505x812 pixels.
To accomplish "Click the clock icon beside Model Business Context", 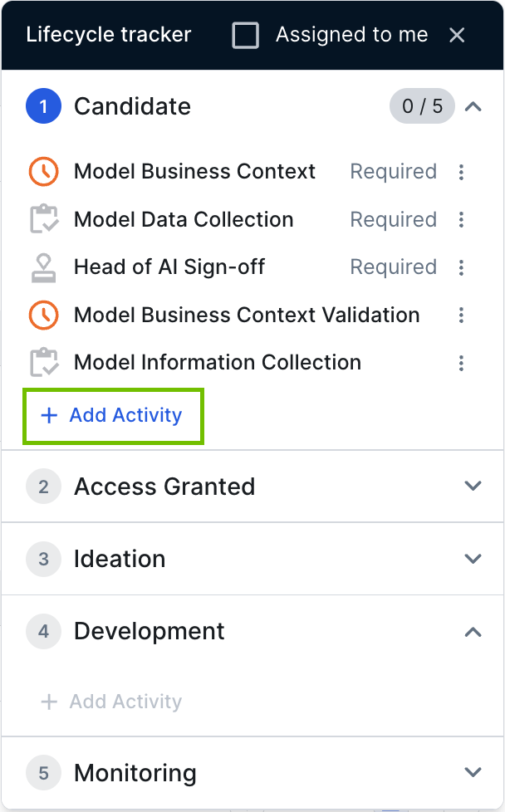I will point(43,172).
